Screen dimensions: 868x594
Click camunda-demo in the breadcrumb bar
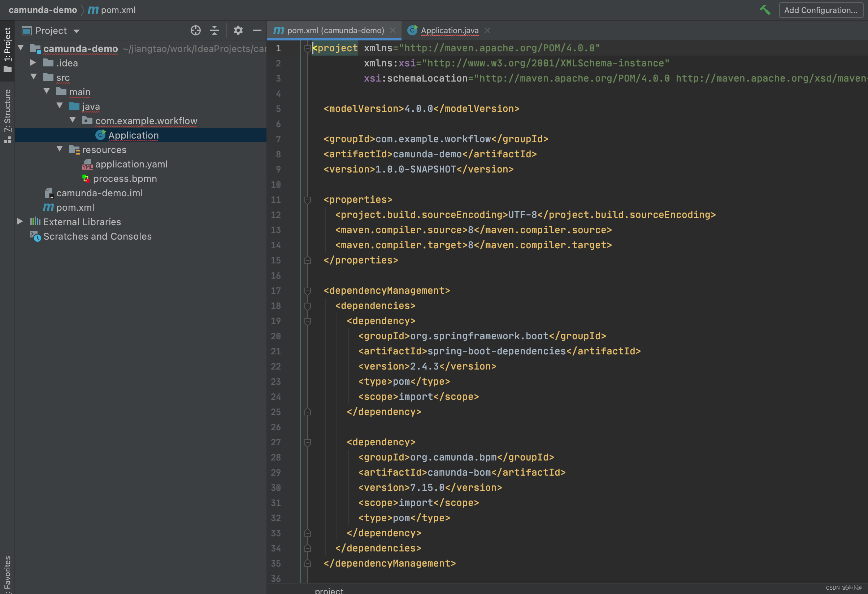tap(43, 10)
